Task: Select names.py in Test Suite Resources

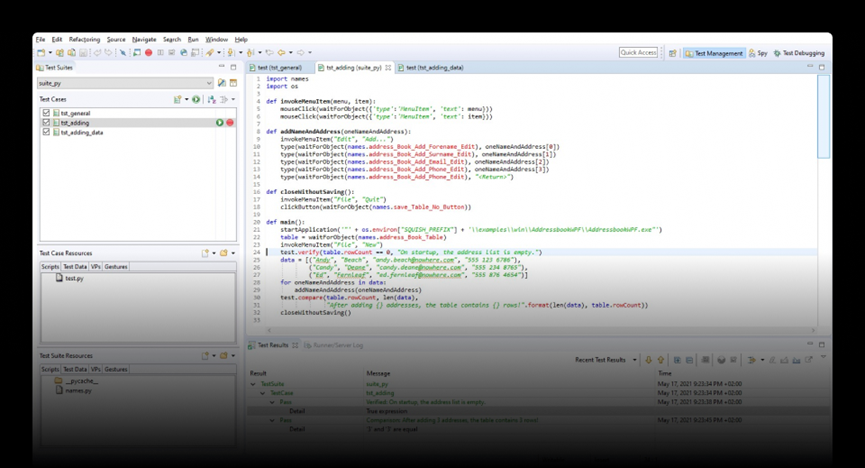Action: tap(74, 390)
